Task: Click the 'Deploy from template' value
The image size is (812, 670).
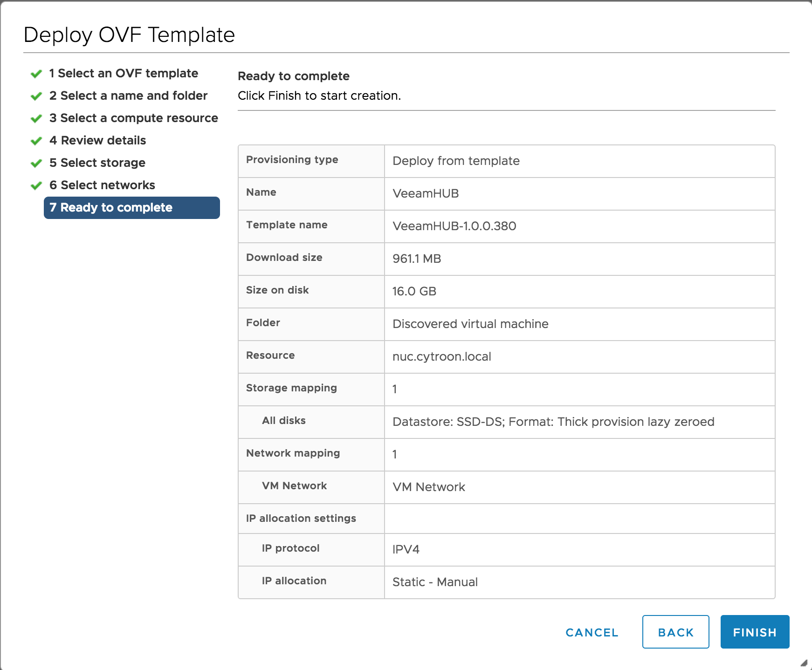Action: 456,161
